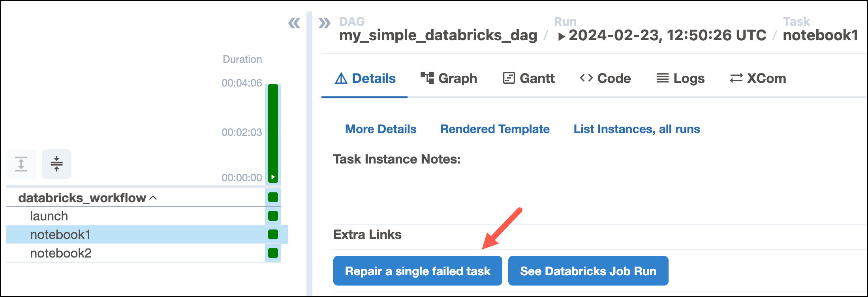Open XCom using the swap-arrows icon
Image resolution: width=868 pixels, height=297 pixels.
(736, 78)
